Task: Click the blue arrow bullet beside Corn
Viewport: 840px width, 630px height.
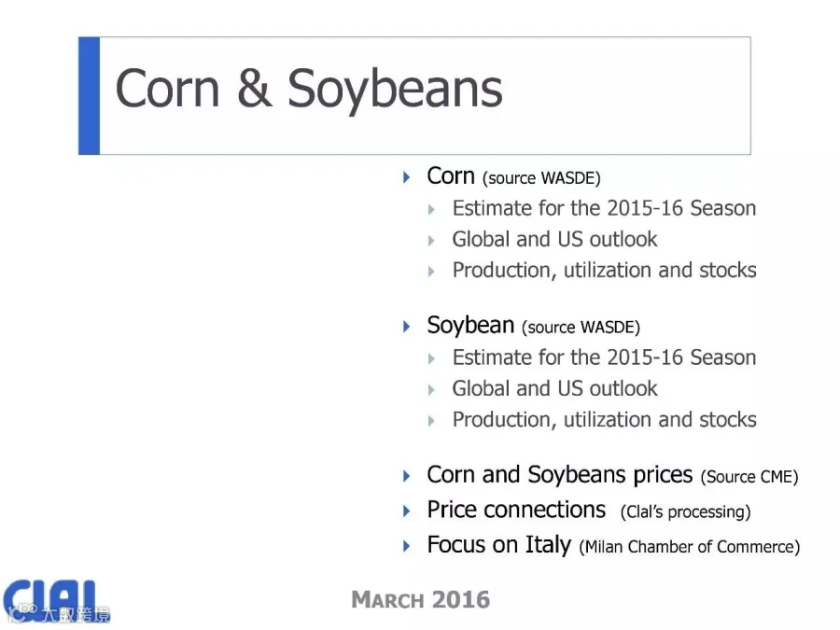Action: (407, 176)
